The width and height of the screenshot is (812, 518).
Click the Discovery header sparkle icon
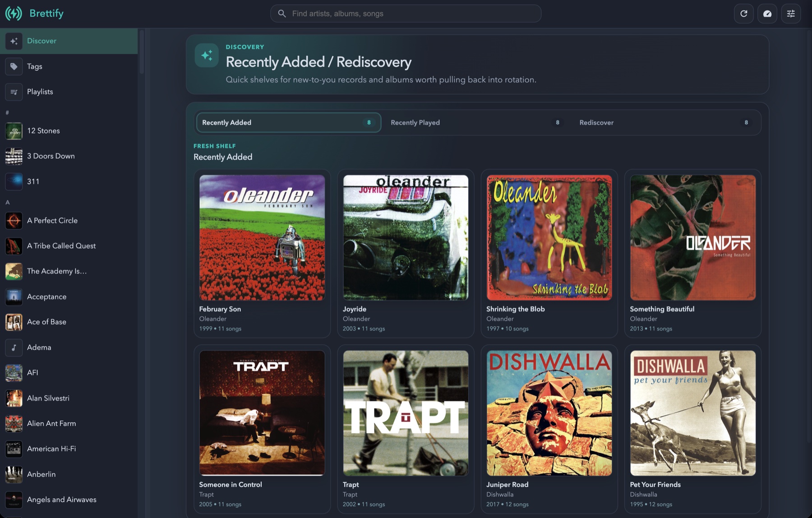207,55
